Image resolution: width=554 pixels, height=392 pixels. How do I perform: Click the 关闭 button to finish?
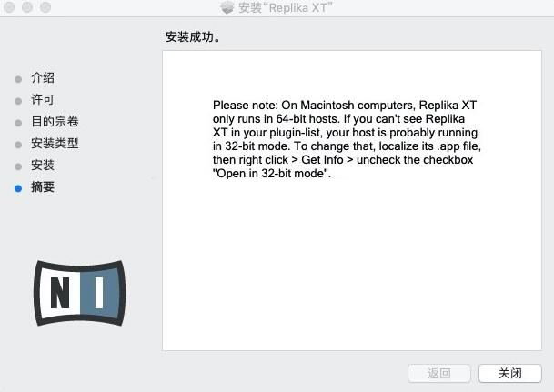pyautogui.click(x=510, y=373)
